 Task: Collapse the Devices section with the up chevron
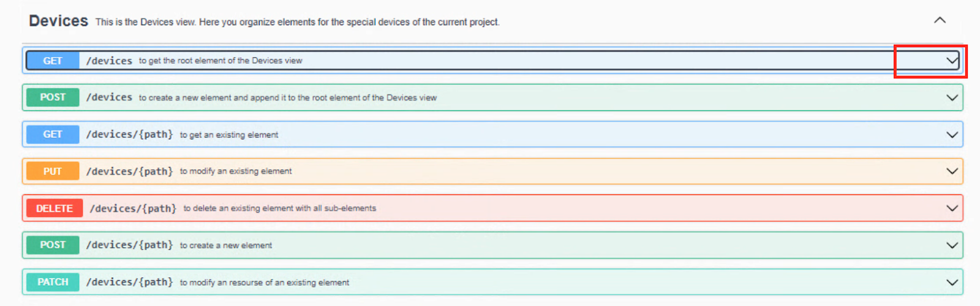[940, 20]
